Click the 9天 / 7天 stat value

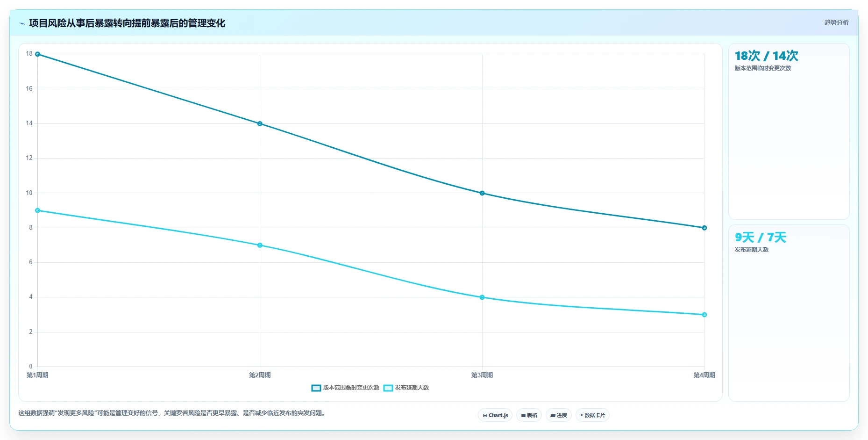(x=761, y=237)
